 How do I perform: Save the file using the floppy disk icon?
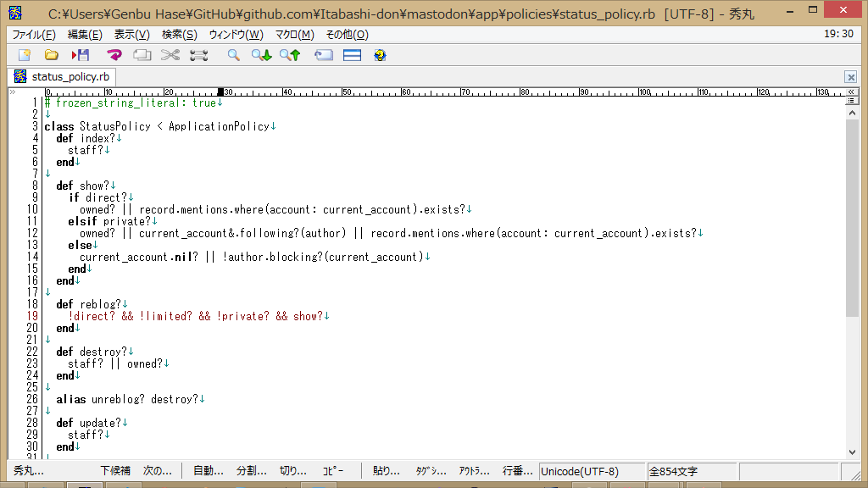[x=81, y=55]
